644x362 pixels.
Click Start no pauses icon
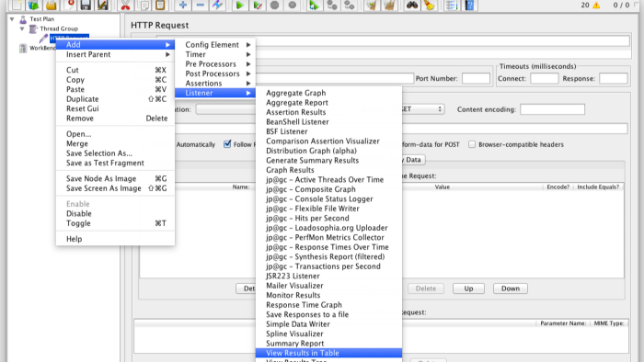click(258, 5)
